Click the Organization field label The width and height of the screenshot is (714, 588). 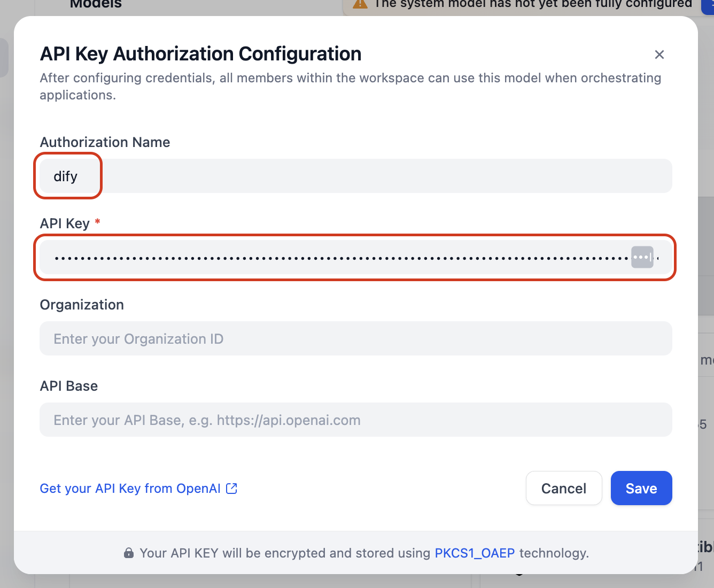pos(82,305)
